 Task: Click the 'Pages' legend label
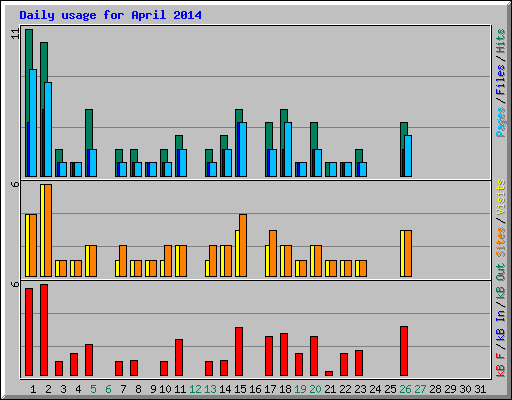(500, 122)
